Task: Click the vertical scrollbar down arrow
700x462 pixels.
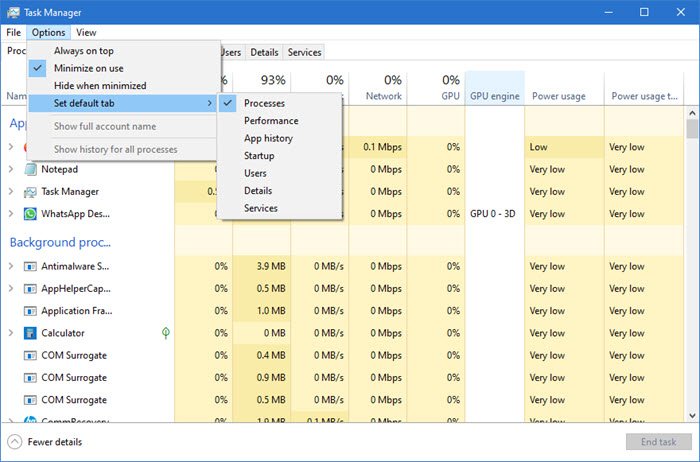Action: (x=692, y=416)
